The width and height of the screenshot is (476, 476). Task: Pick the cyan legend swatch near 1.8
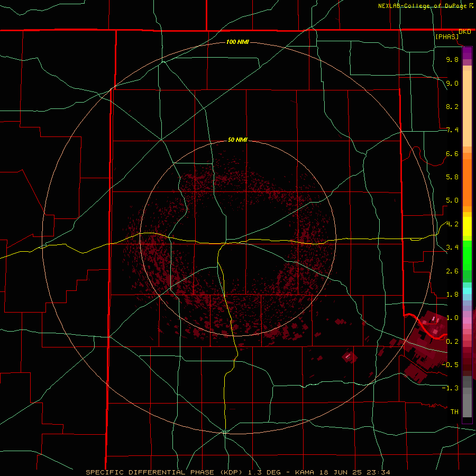point(467,291)
